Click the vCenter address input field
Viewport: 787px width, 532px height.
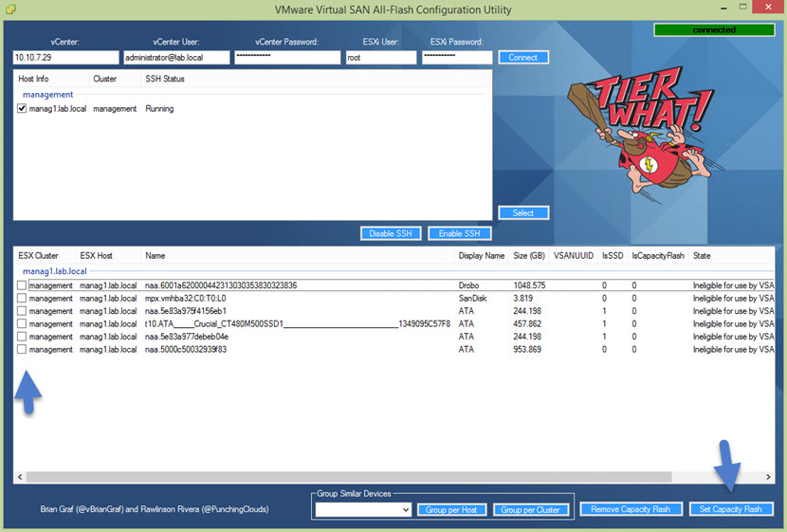65,57
